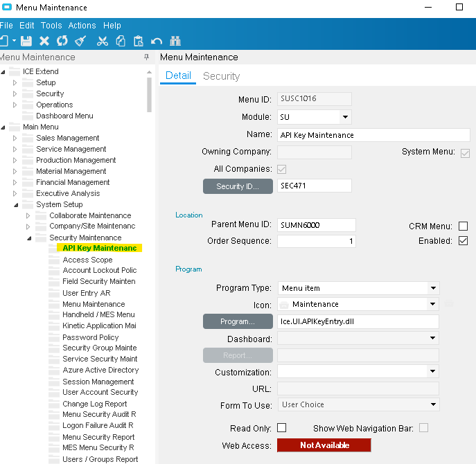Collapse the Security Maintenance tree node

coord(29,238)
